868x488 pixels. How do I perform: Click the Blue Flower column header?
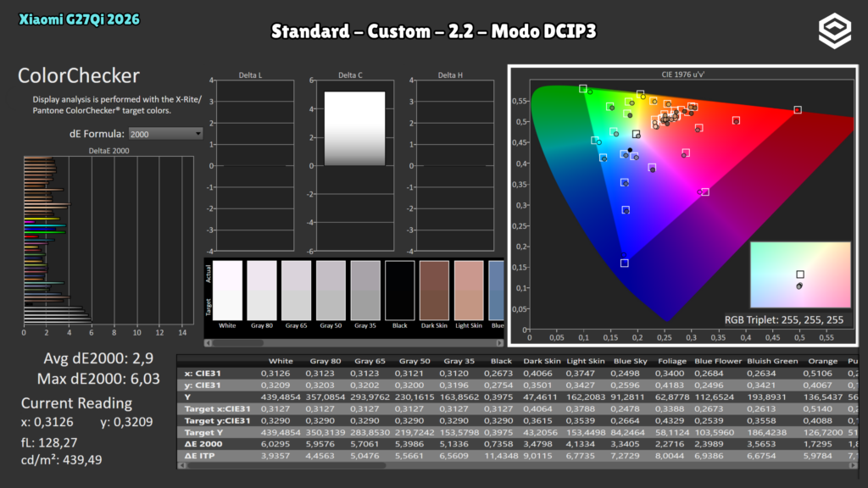pos(717,361)
